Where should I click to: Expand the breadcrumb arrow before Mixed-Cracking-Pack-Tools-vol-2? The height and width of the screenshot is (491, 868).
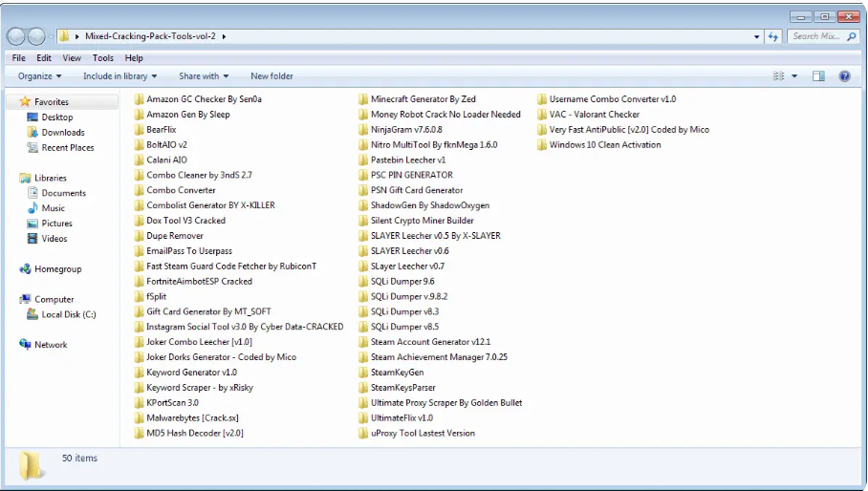77,36
